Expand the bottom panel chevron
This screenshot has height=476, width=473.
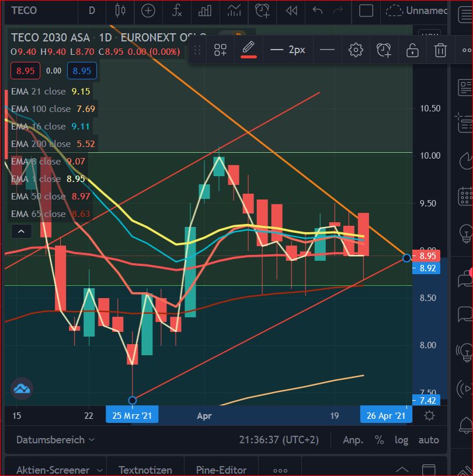402,470
